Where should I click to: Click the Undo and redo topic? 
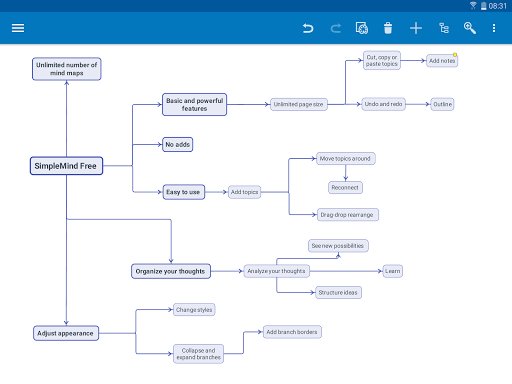[x=383, y=104]
